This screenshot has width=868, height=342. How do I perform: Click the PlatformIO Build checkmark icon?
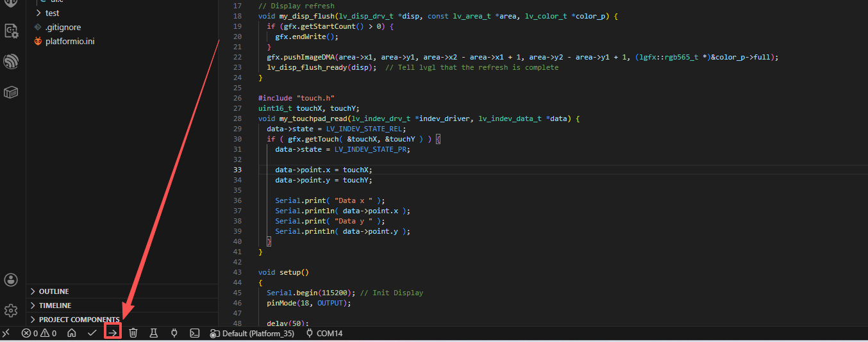[92, 333]
